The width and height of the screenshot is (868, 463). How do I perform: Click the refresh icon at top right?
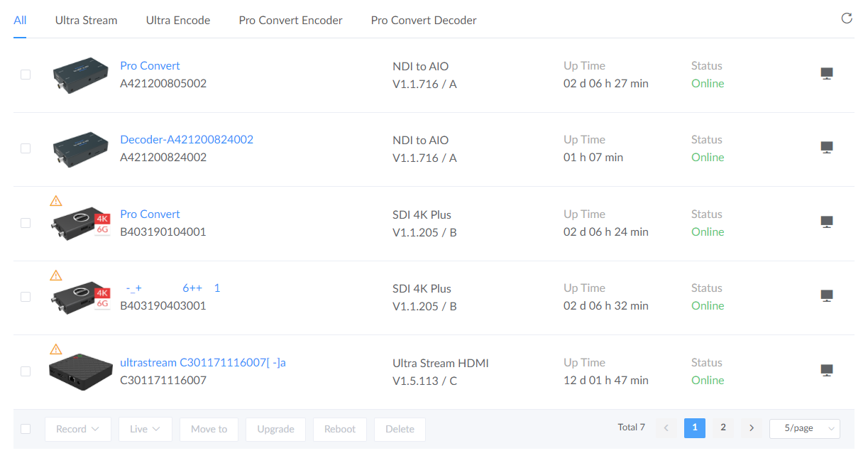point(846,18)
